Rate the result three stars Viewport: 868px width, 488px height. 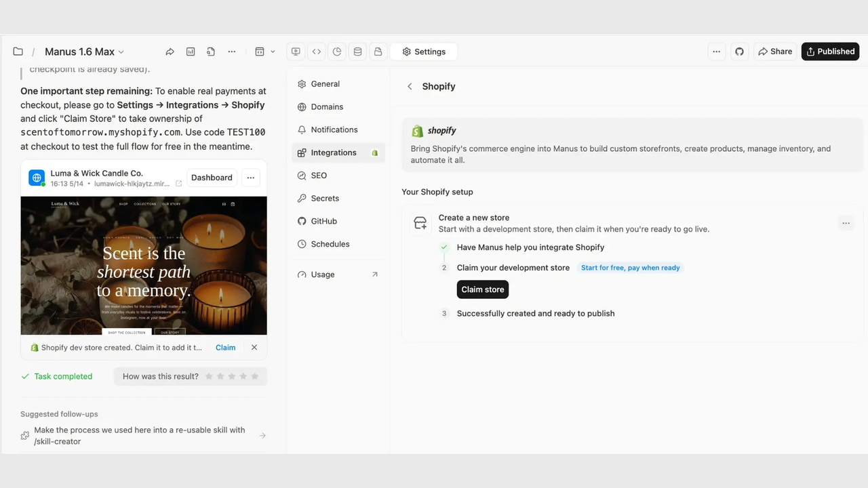pyautogui.click(x=232, y=376)
